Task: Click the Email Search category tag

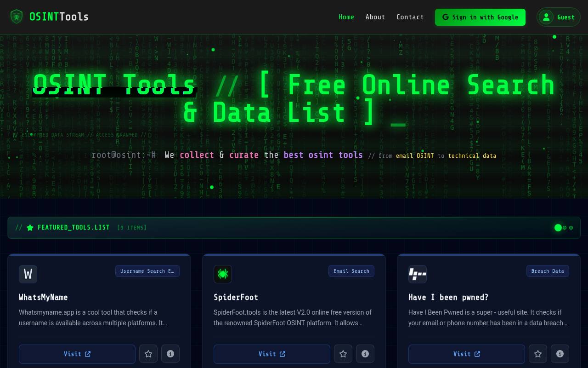Action: (351, 271)
